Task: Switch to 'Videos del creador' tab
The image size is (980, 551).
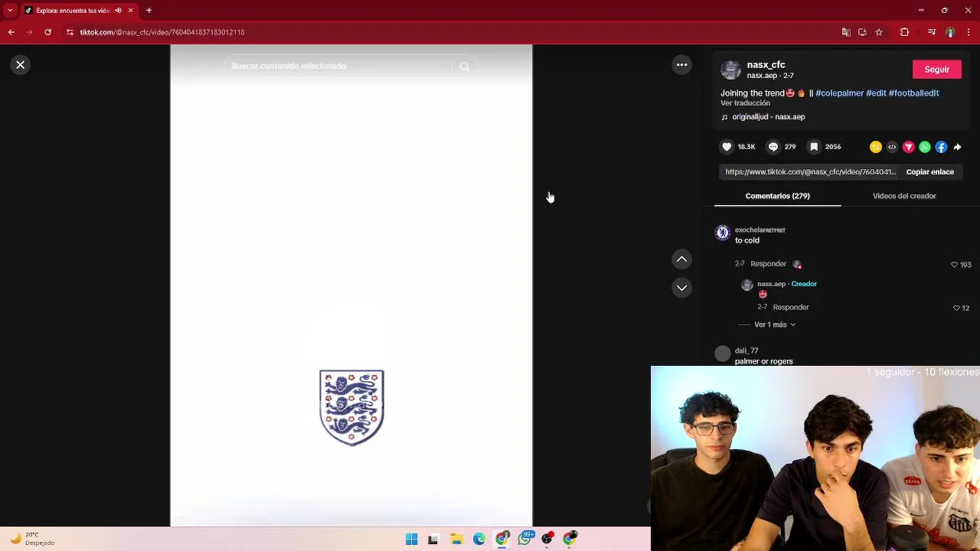Action: click(904, 196)
